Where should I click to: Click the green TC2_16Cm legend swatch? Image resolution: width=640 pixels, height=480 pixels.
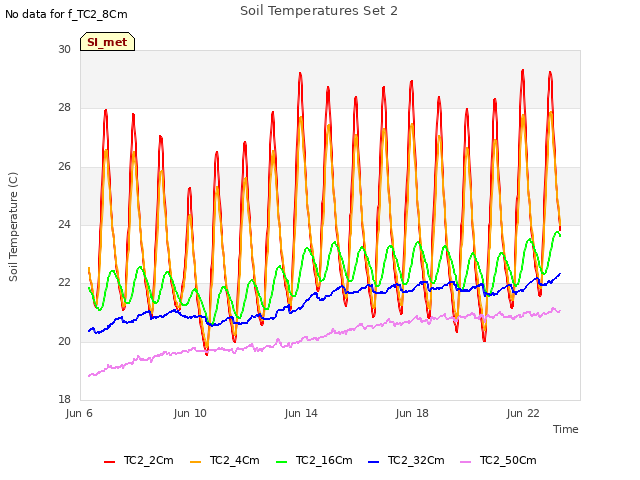(x=282, y=462)
